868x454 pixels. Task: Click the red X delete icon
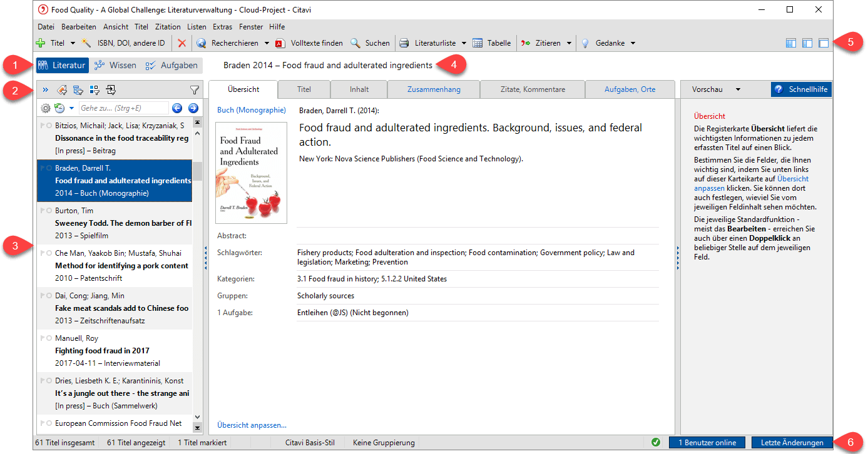[181, 43]
